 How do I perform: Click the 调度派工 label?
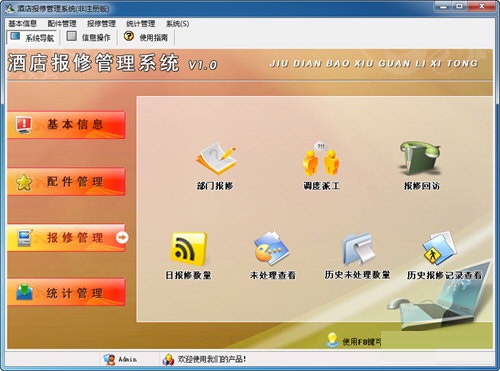coord(321,186)
